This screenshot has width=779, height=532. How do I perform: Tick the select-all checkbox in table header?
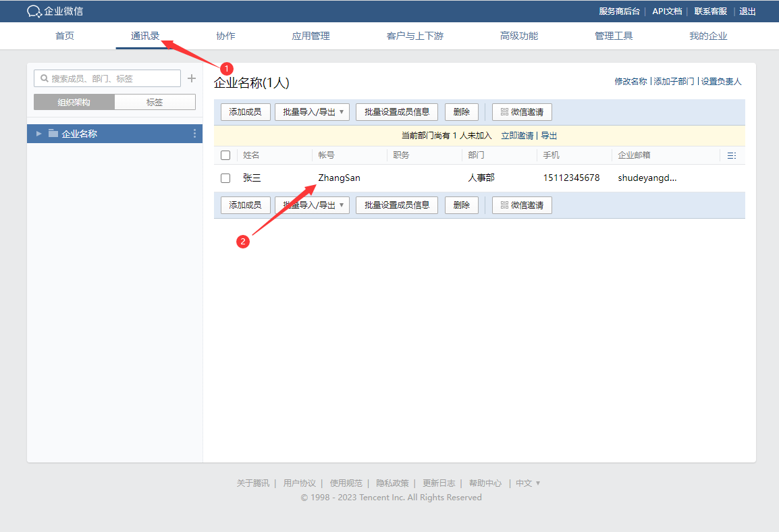pos(225,155)
